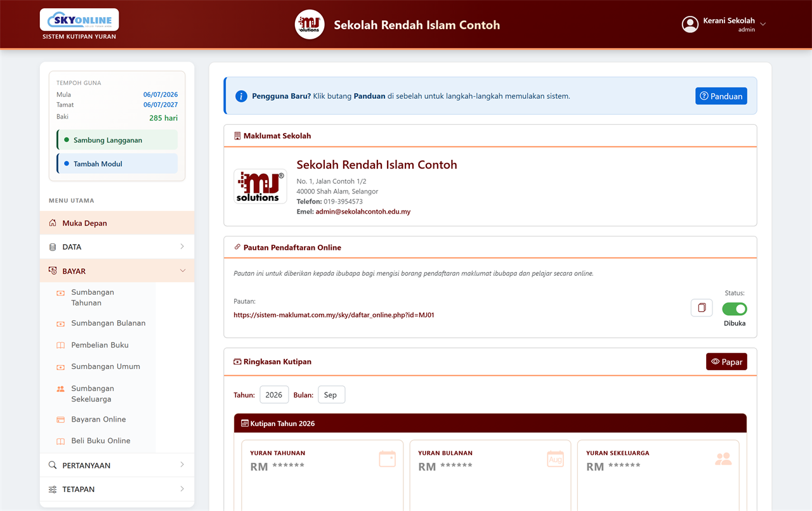The width and height of the screenshot is (812, 511).
Task: Click the card icon beside Bayaran Online
Action: (x=61, y=420)
